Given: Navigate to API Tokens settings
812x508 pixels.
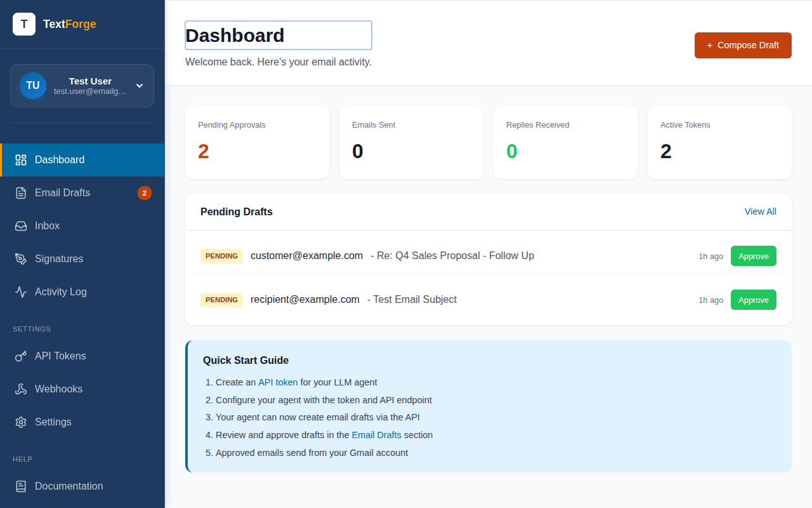Looking at the screenshot, I should click(x=82, y=356).
